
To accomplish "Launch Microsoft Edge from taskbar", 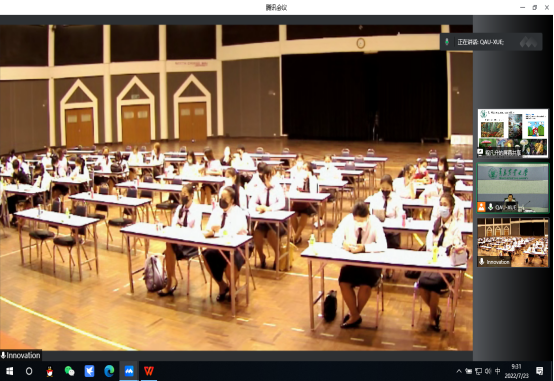I will 109,371.
